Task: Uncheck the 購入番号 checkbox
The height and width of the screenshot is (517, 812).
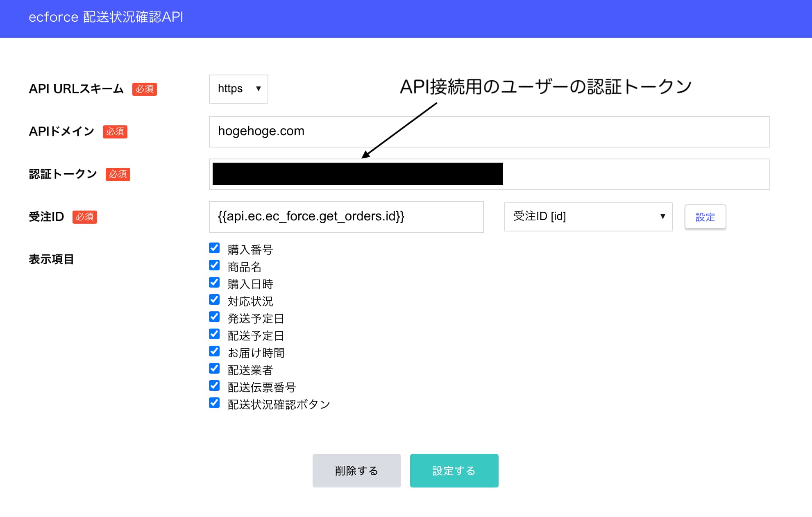Action: (x=214, y=248)
